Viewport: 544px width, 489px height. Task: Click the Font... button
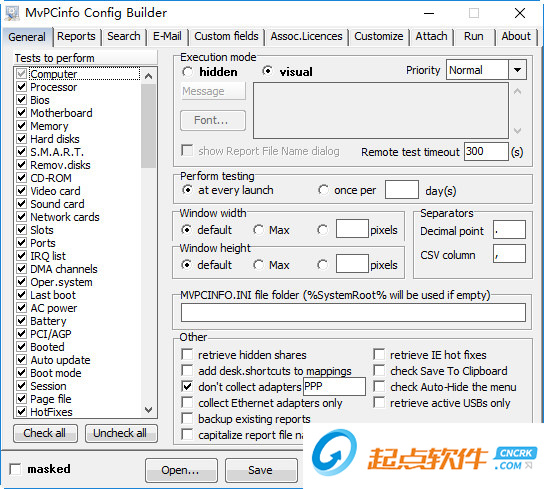pos(213,120)
